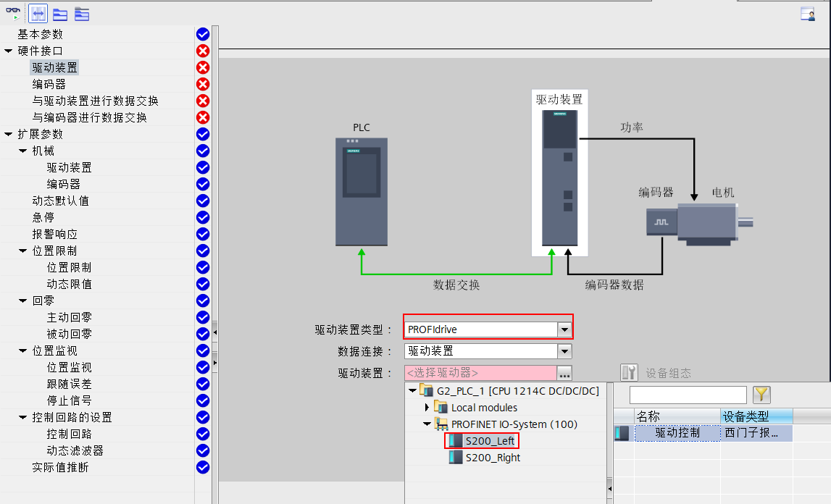Screen dimensions: 831x504
Task: Expand the Local modules tree node
Action: click(427, 407)
